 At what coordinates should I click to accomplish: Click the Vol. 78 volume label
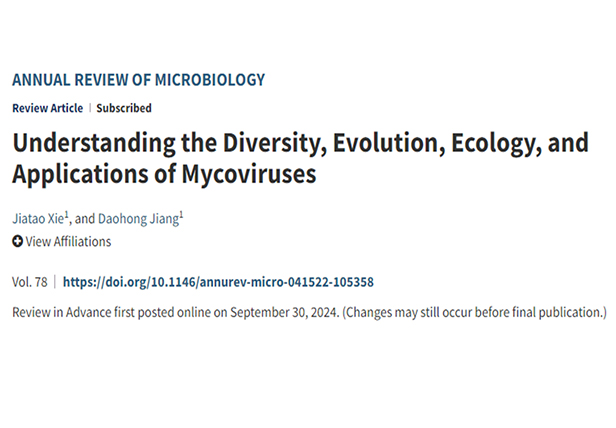point(29,282)
